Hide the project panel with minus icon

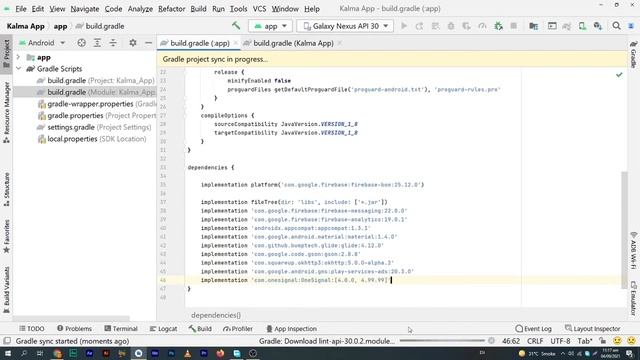point(148,43)
